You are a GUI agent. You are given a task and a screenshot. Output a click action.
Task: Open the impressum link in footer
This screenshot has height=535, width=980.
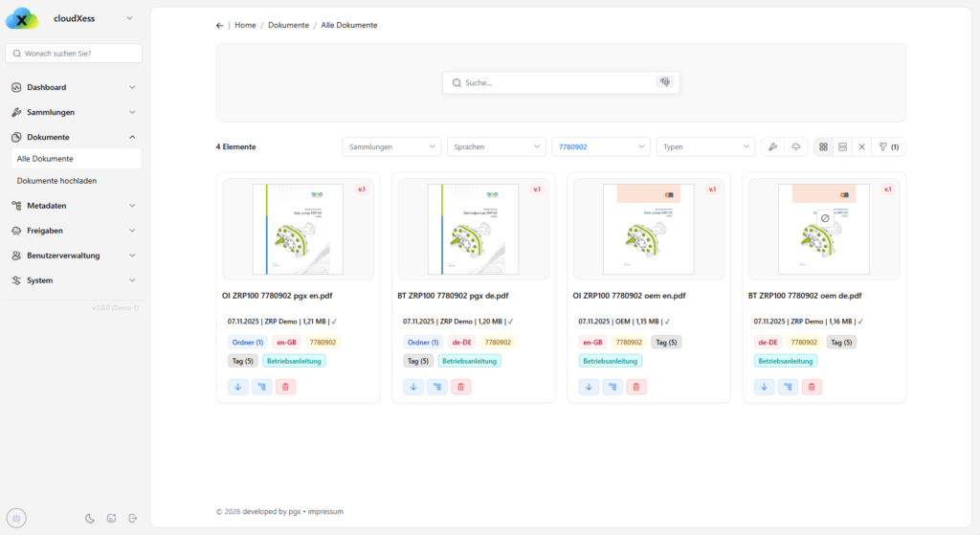point(325,511)
